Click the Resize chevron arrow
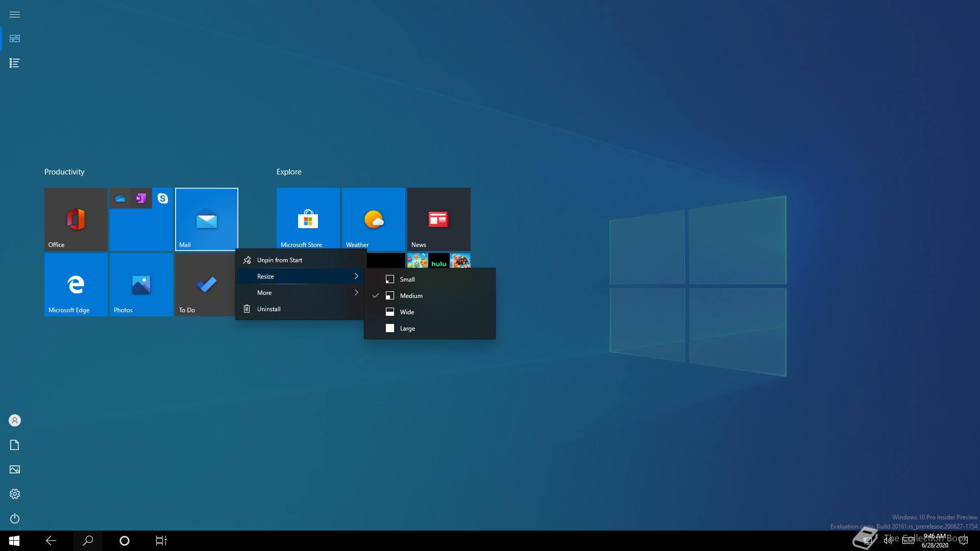The image size is (980, 551). click(356, 276)
